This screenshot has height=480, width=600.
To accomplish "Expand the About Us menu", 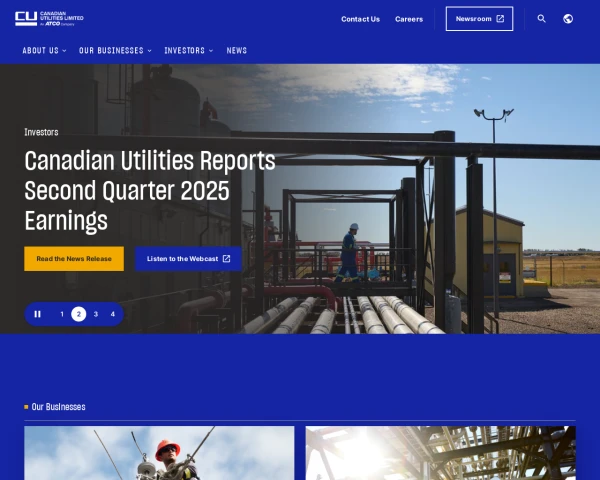I will click(x=44, y=50).
